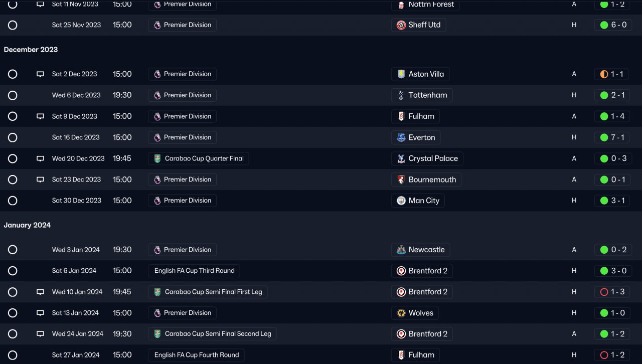Open the Bournemouth team link

point(432,179)
